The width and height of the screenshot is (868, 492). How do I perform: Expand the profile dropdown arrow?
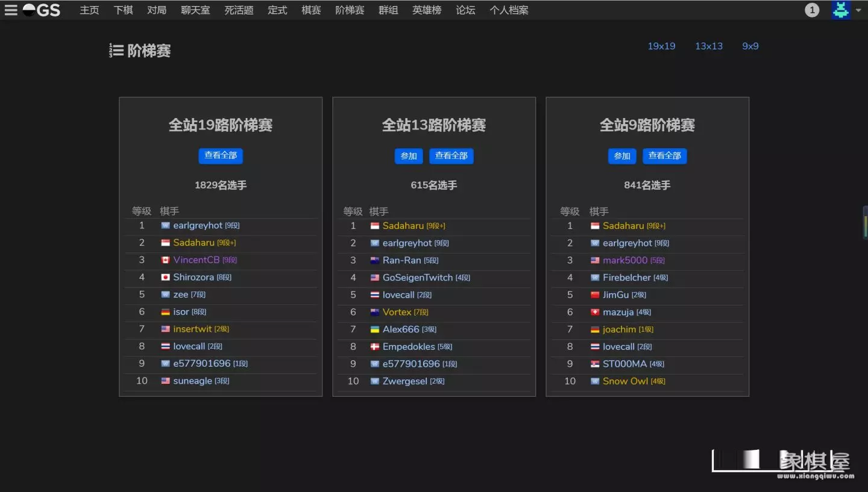[858, 10]
